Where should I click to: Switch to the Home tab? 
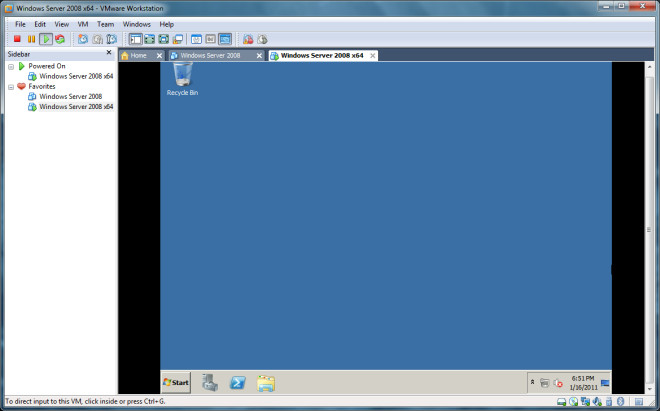[x=138, y=56]
